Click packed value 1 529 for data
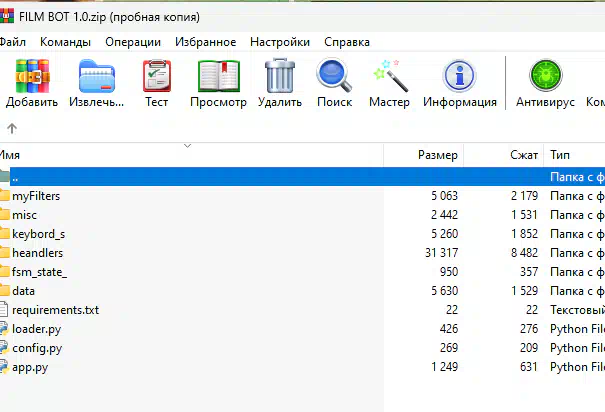The image size is (605, 412). 524,290
